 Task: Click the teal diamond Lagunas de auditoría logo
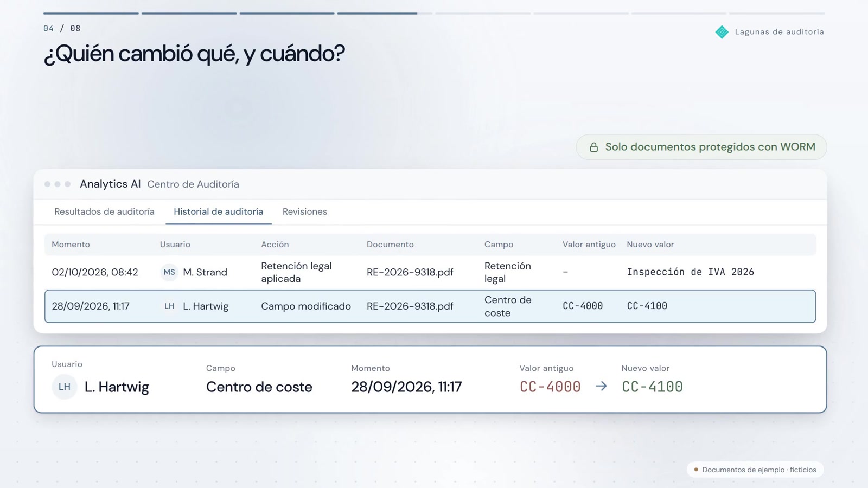click(x=722, y=32)
